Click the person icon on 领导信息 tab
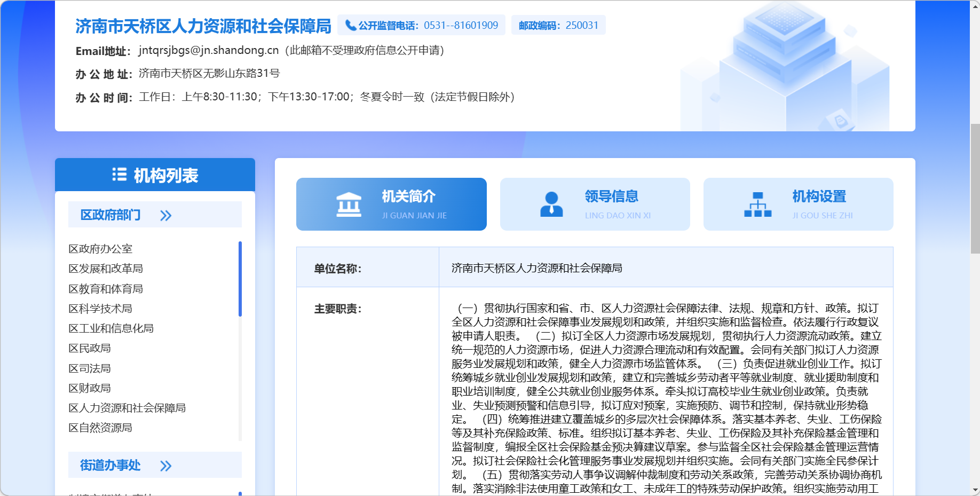Screen dimensions: 980x496 [x=551, y=204]
